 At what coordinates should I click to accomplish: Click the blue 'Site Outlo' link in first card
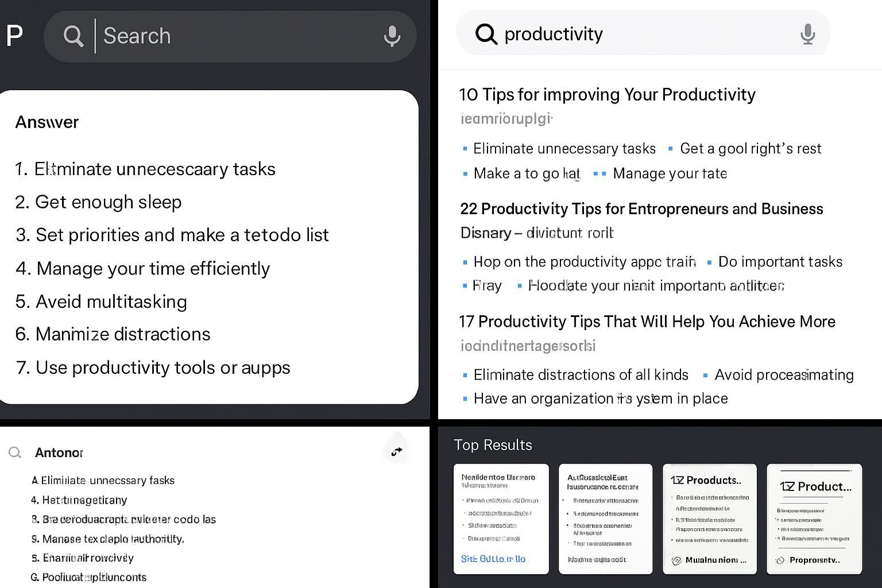[493, 559]
